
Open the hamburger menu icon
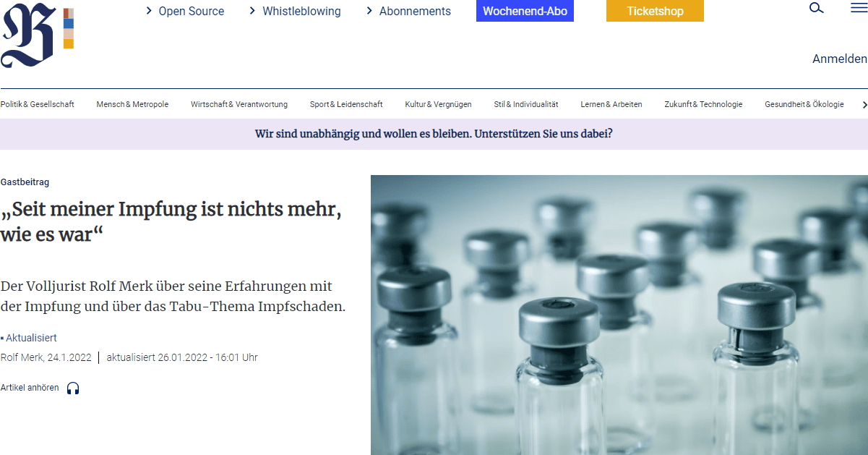tap(859, 9)
